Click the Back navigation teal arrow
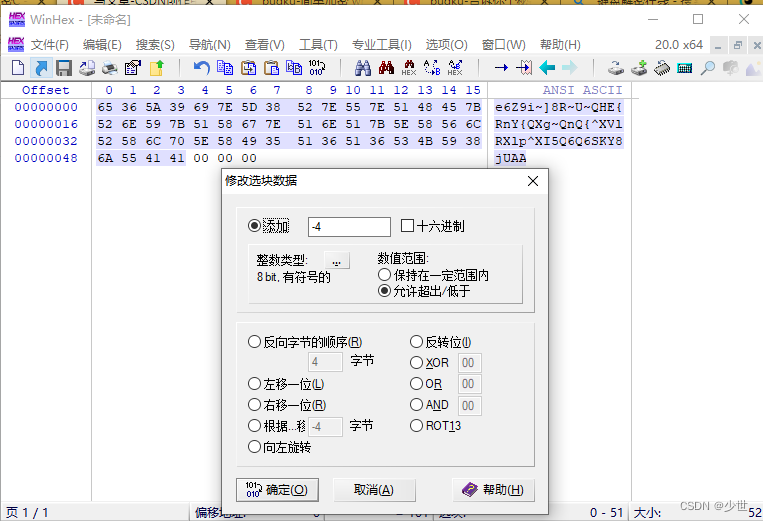The height and width of the screenshot is (521, 763). (x=547, y=68)
